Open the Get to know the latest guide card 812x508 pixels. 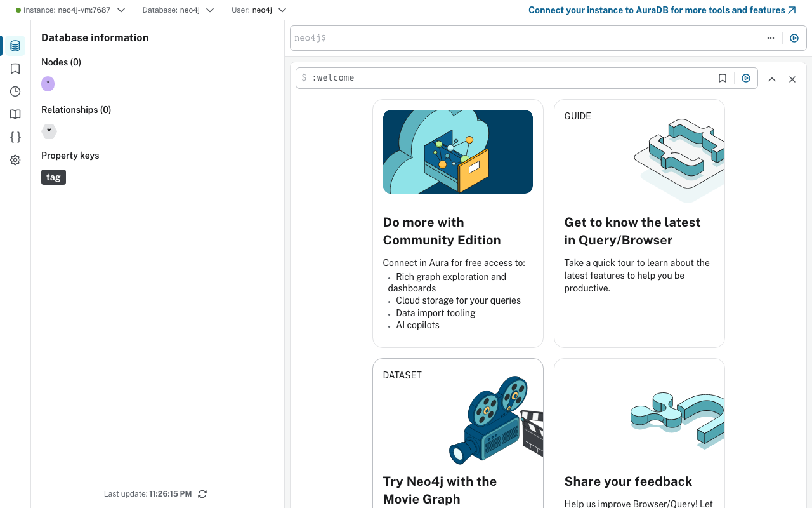[x=639, y=224]
